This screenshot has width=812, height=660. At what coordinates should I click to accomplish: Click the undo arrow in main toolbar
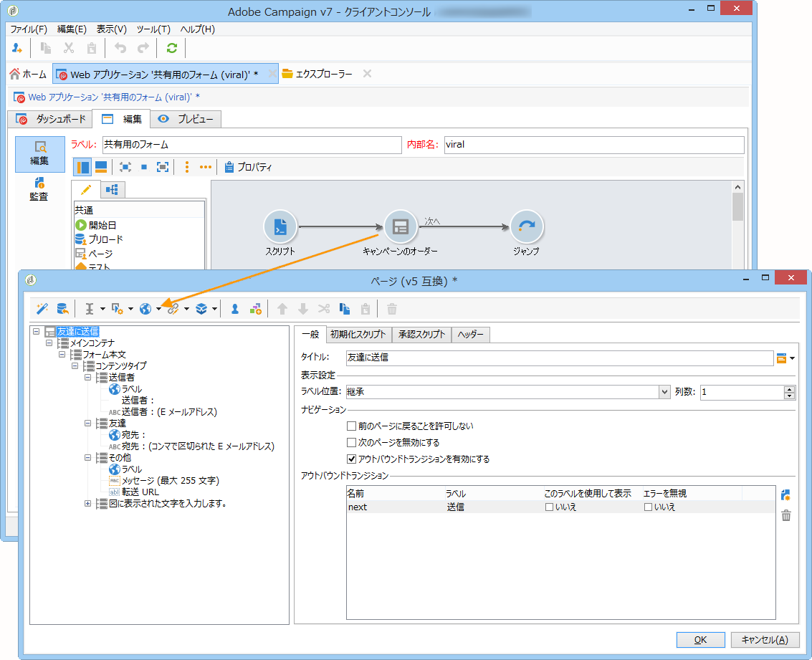(x=120, y=48)
